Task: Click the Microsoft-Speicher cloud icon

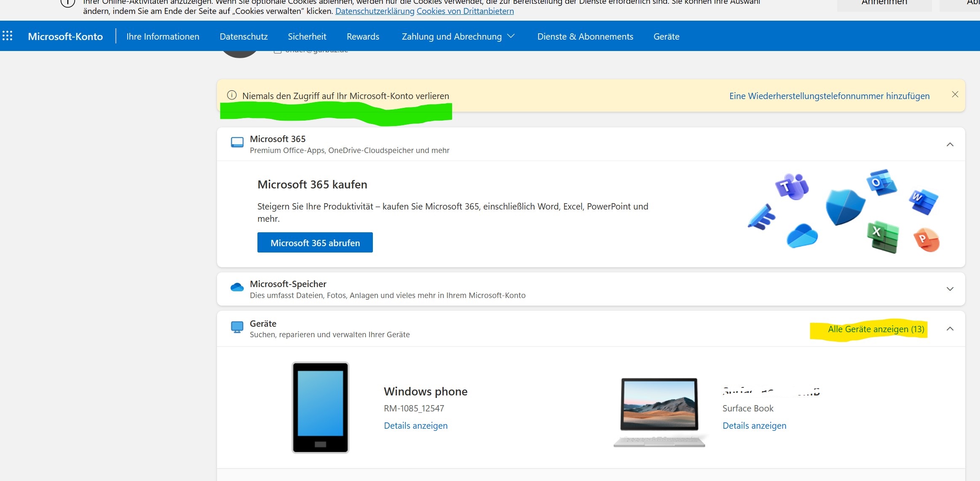Action: (237, 288)
